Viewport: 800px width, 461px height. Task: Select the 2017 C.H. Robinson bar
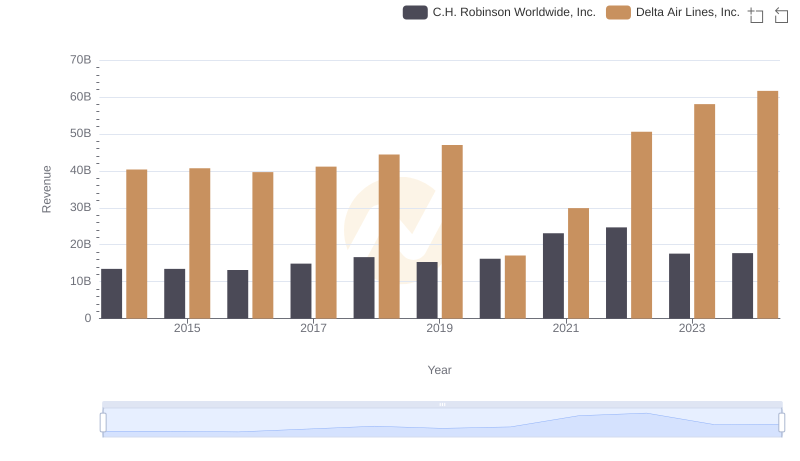(x=301, y=291)
